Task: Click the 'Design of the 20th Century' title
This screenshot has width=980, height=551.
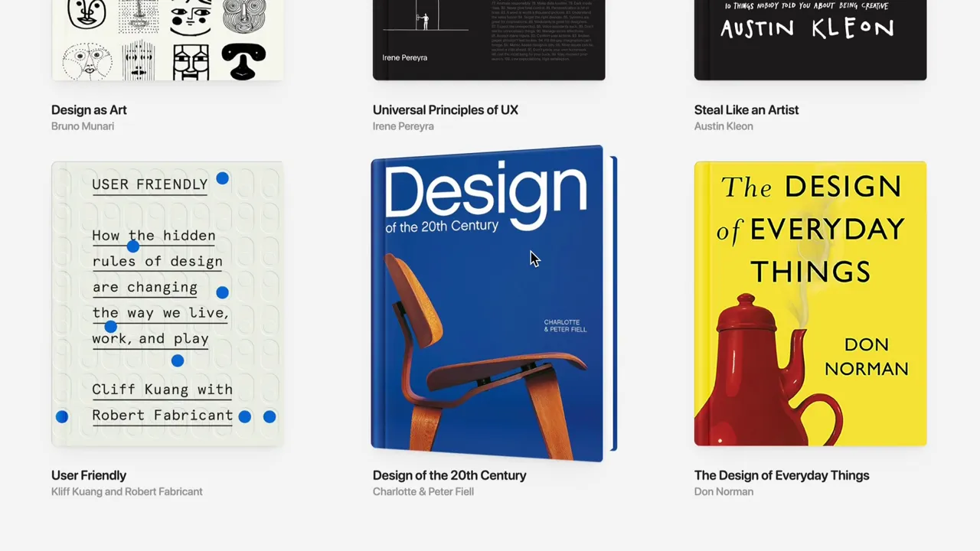Action: [x=449, y=475]
